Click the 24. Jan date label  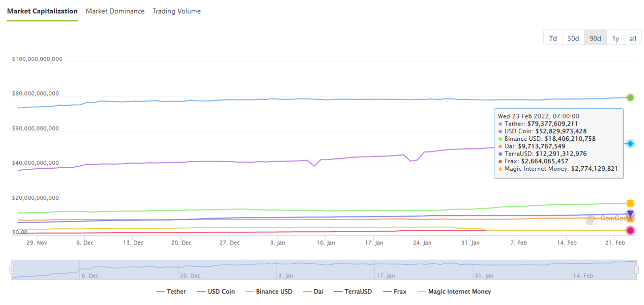(422, 243)
